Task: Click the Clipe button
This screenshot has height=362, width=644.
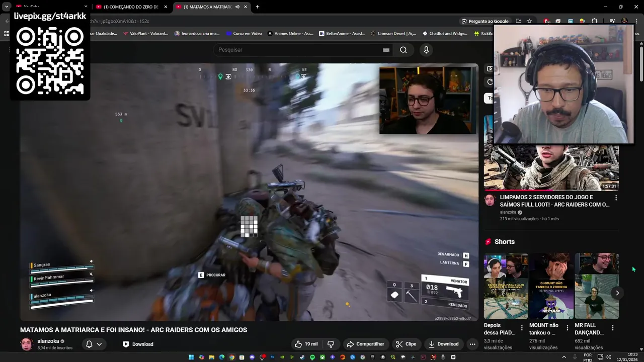Action: [406, 344]
